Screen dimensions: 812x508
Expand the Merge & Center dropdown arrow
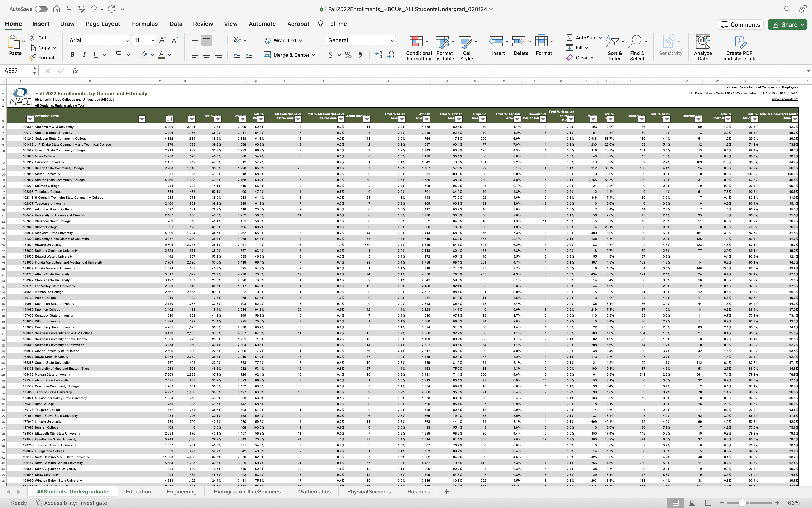313,55
